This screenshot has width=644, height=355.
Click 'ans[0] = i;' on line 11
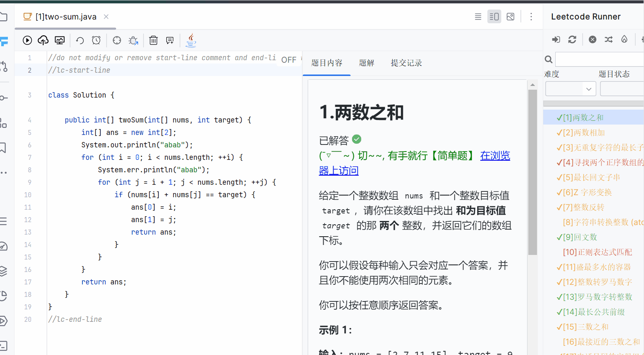click(153, 207)
